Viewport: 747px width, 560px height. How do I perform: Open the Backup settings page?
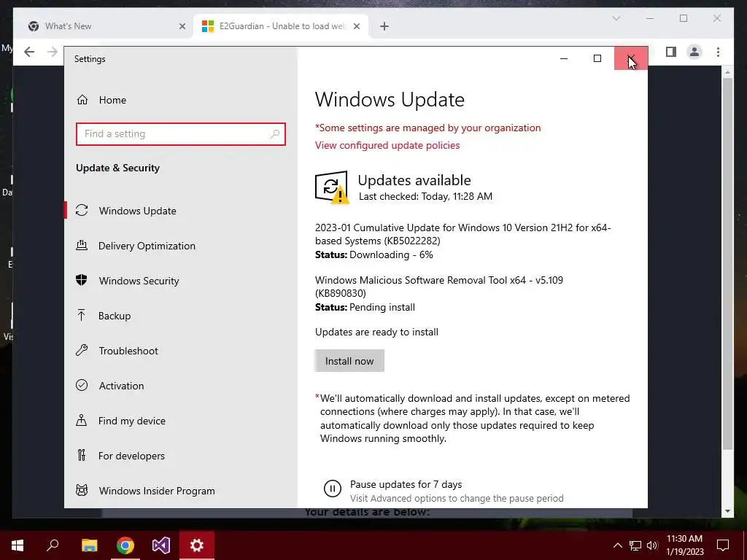pos(115,316)
